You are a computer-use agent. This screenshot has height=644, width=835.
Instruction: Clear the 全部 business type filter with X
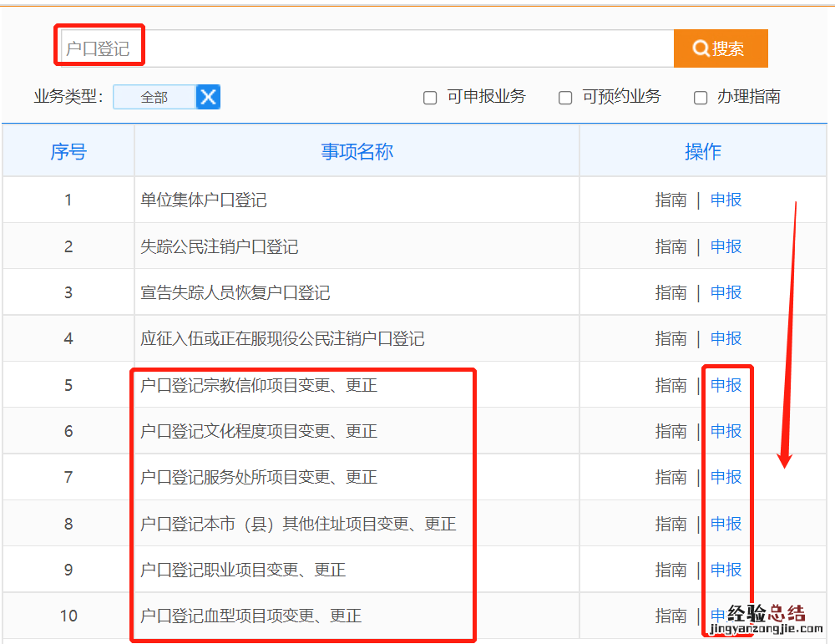(208, 97)
